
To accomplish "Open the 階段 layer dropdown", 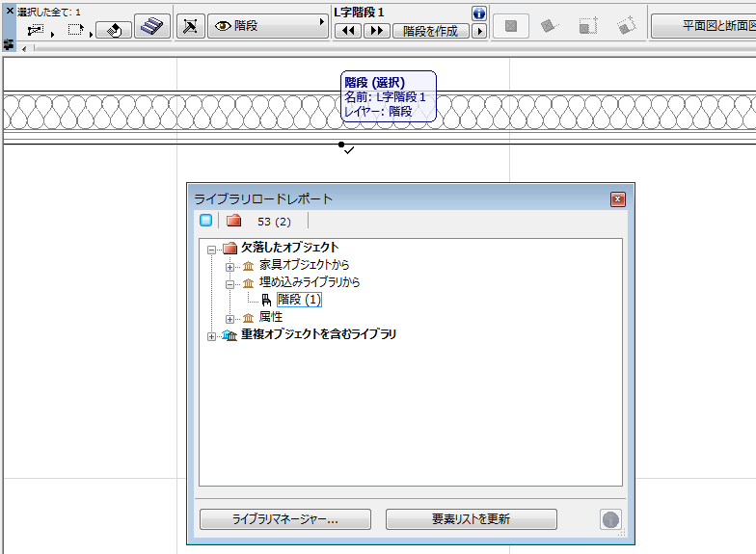I will click(267, 25).
